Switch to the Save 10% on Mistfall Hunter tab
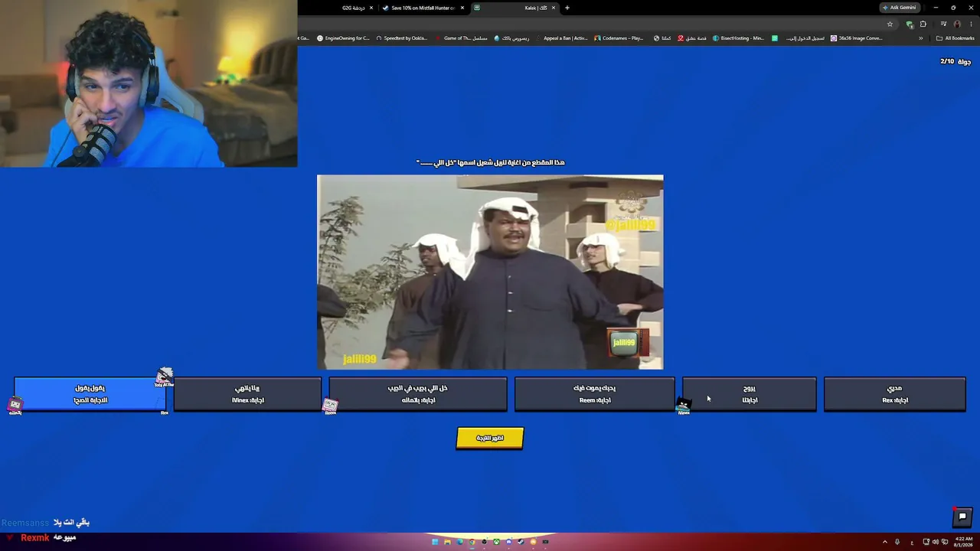This screenshot has height=551, width=980. (x=423, y=8)
